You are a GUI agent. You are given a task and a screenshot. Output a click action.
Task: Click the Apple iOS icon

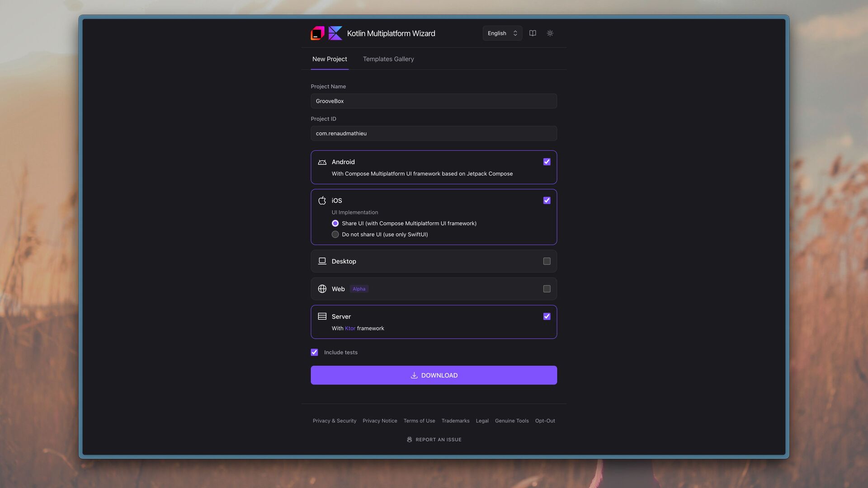pyautogui.click(x=322, y=201)
